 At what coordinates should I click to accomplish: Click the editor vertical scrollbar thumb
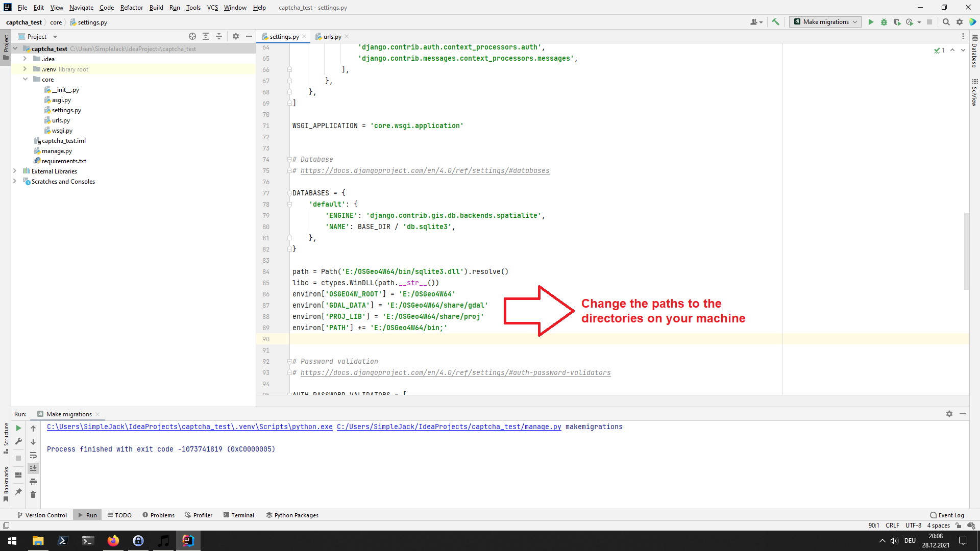(x=966, y=250)
